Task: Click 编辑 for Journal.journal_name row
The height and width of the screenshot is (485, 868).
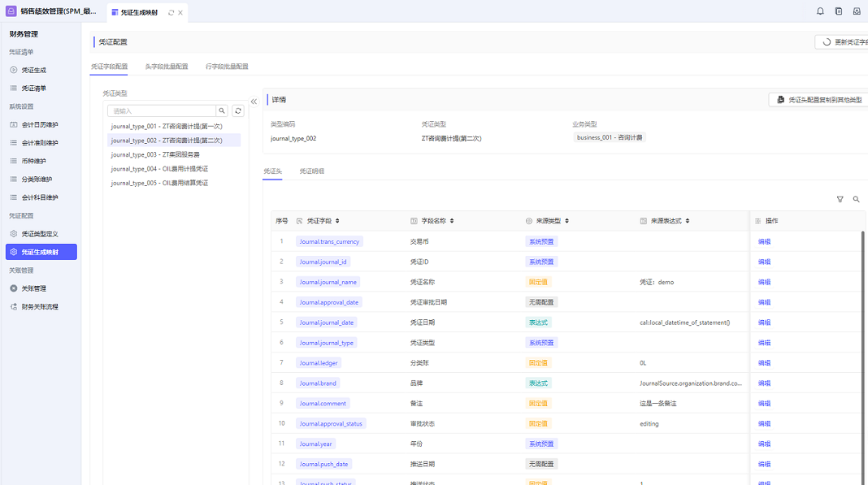Action: tap(764, 282)
